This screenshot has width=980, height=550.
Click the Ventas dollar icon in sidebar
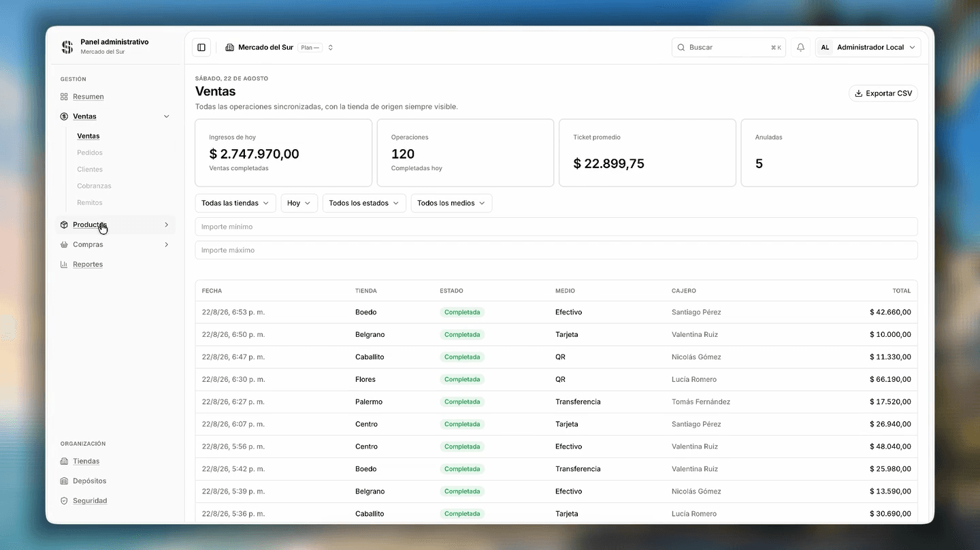(64, 116)
